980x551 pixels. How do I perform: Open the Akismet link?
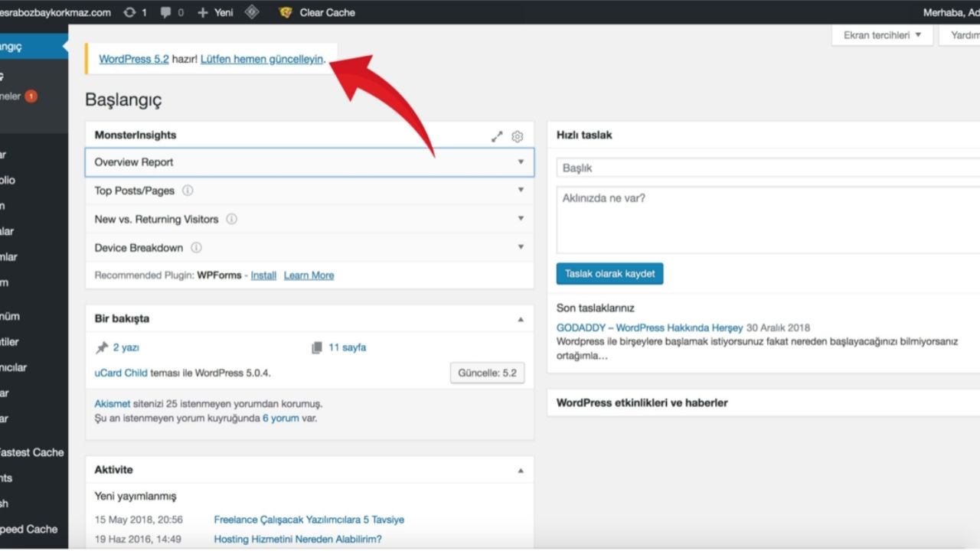[113, 403]
